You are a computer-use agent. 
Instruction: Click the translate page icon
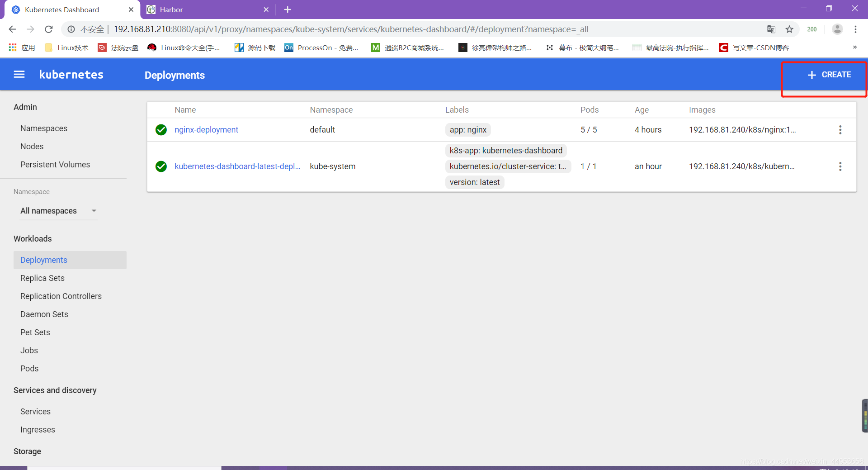[x=771, y=29]
